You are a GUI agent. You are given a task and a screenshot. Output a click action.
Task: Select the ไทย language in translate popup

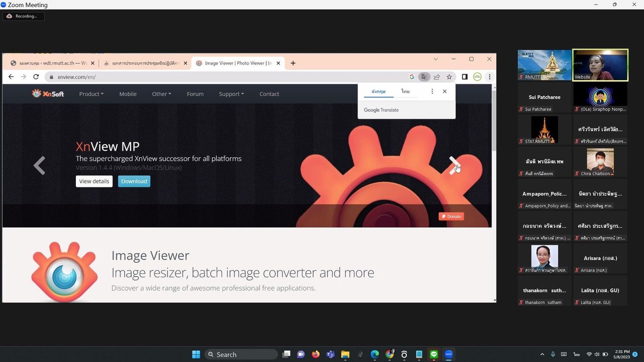[405, 91]
